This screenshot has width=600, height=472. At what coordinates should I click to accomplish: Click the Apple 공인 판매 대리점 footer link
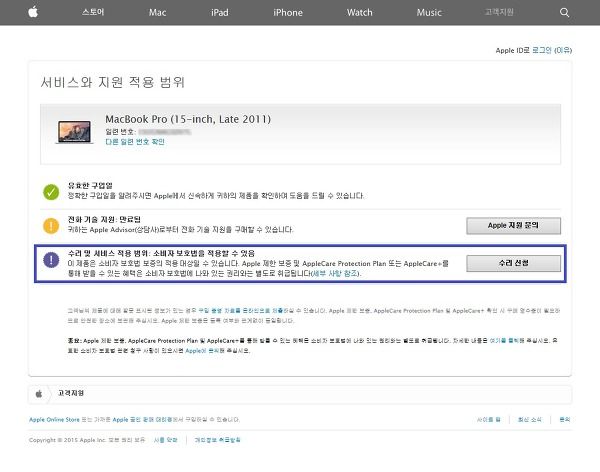click(x=142, y=420)
